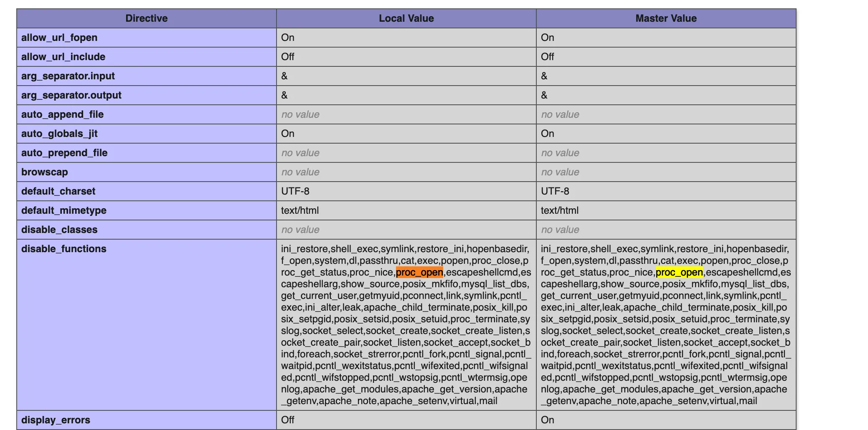Select the auto_globals_jit directive name
The height and width of the screenshot is (430, 868).
[x=59, y=134]
